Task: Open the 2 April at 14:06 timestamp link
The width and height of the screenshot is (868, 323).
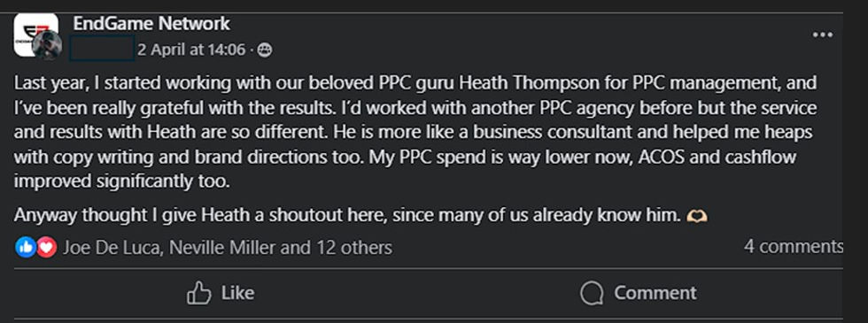Action: 191,50
